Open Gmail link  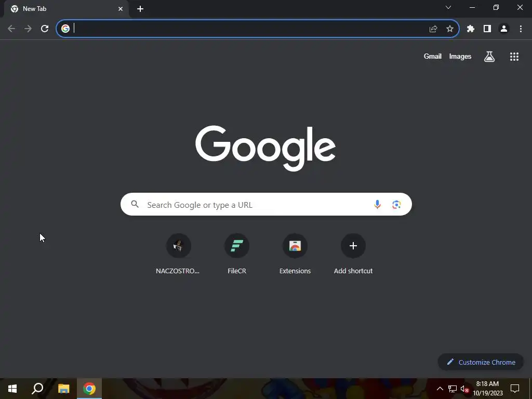pyautogui.click(x=433, y=56)
